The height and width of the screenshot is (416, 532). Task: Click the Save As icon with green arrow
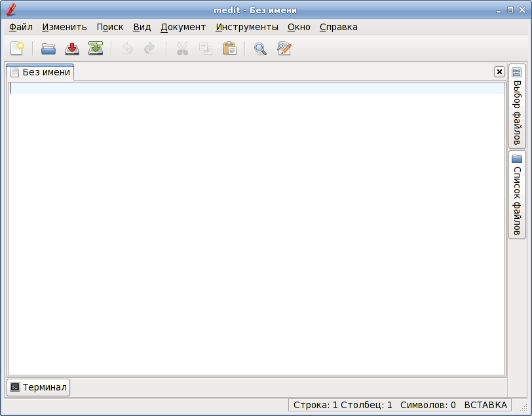[x=96, y=48]
